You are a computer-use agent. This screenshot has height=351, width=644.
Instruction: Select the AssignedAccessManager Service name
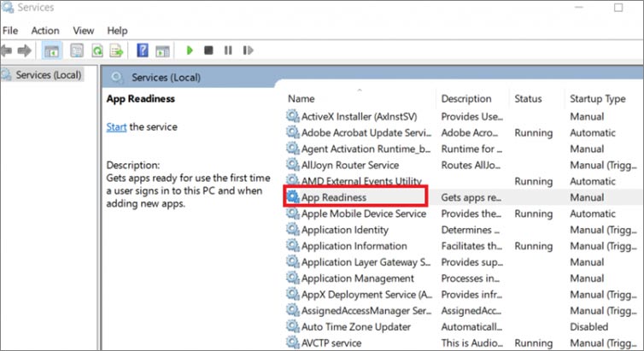pyautogui.click(x=366, y=311)
